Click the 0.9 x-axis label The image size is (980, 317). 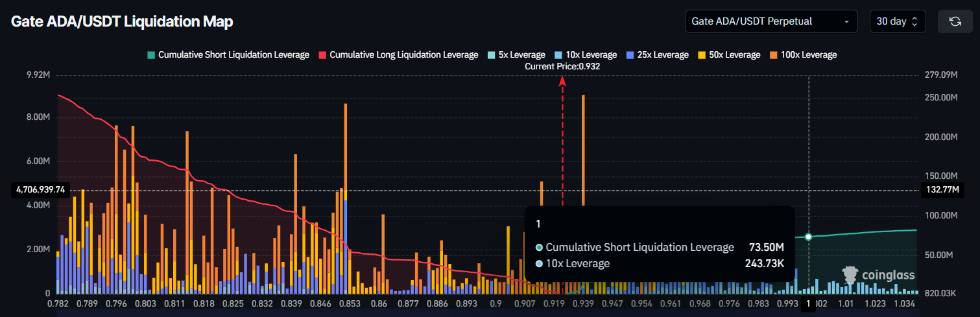click(496, 303)
